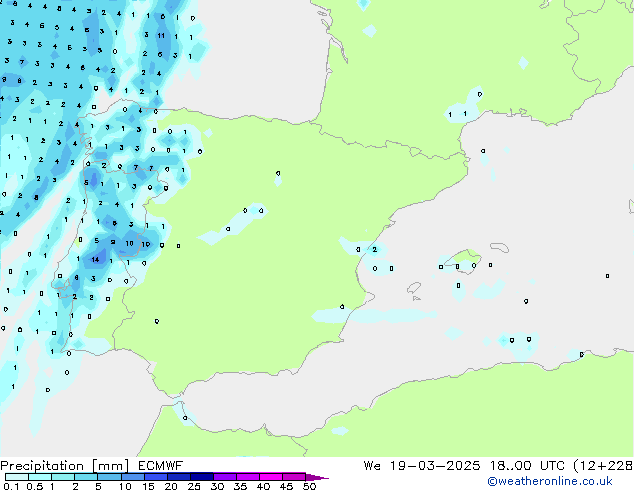This screenshot has height=490, width=634.
Task: Pick the legend swatch between 10 and 15
Action: pos(136,477)
